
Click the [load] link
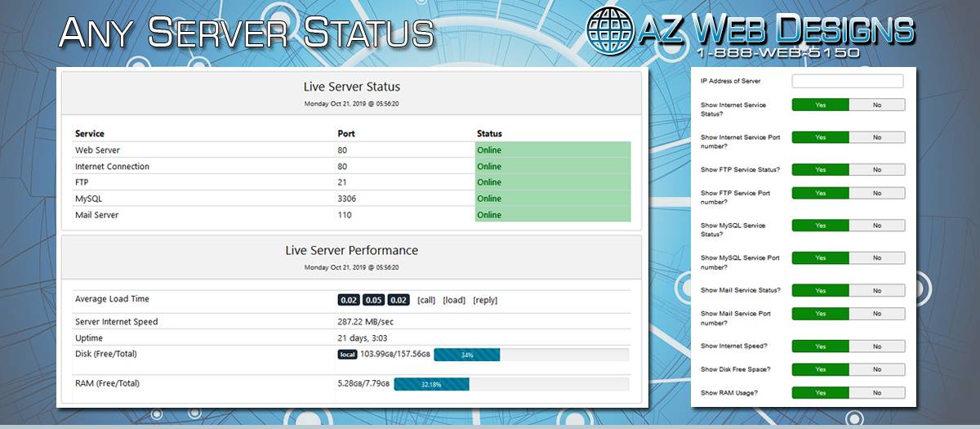(x=454, y=300)
